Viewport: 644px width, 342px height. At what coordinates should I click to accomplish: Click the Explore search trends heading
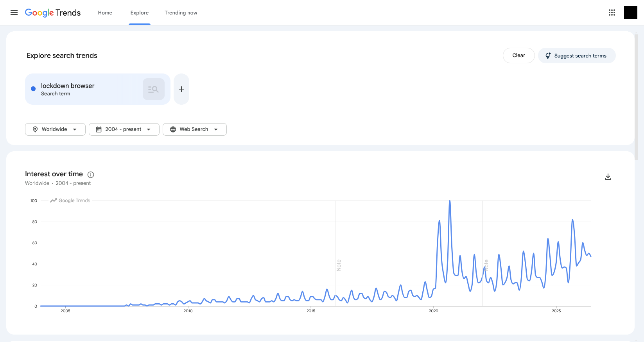pyautogui.click(x=62, y=56)
